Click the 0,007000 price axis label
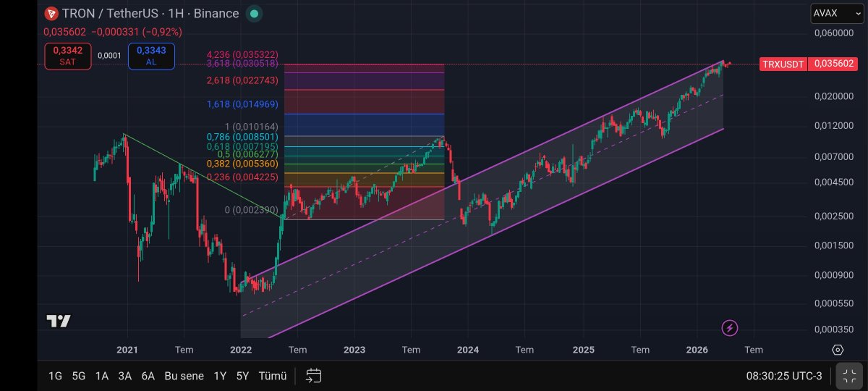 click(834, 156)
